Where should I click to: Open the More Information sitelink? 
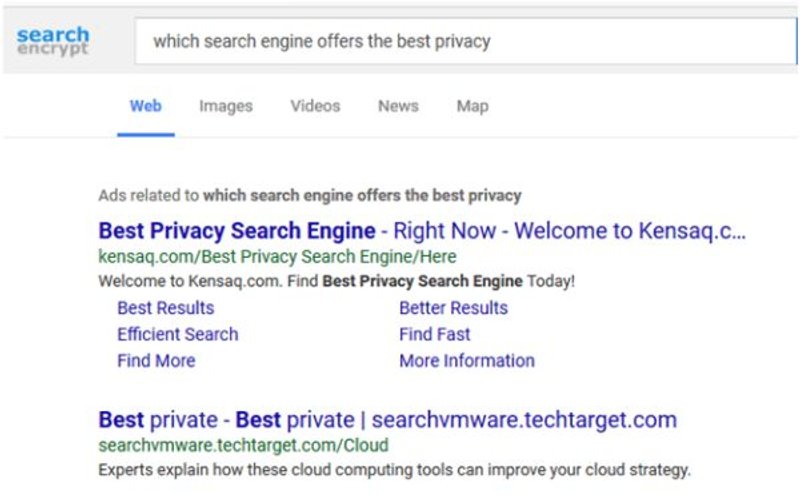coord(466,360)
